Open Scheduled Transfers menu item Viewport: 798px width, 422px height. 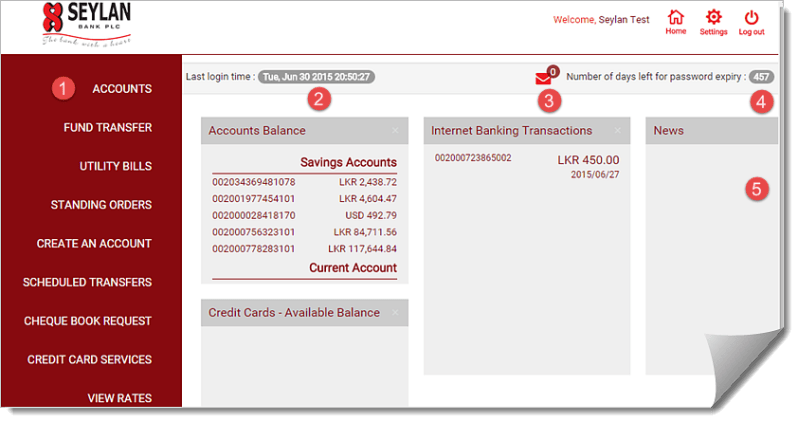[x=87, y=282]
